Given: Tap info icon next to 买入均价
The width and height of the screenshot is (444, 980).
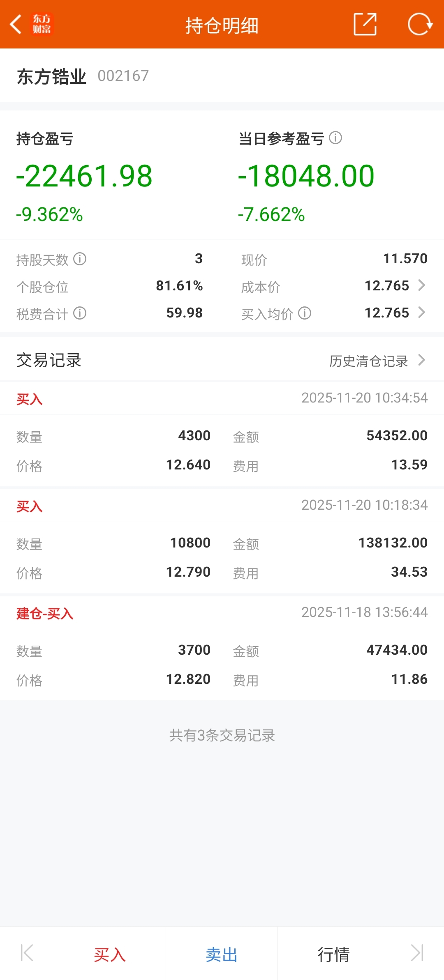Looking at the screenshot, I should click(x=305, y=313).
